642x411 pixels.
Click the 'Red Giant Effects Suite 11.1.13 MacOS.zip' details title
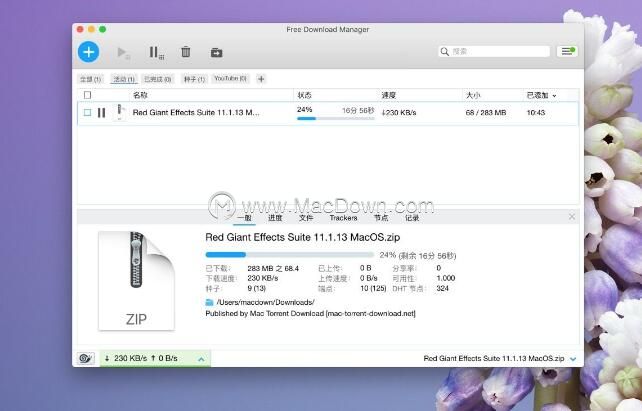point(303,237)
